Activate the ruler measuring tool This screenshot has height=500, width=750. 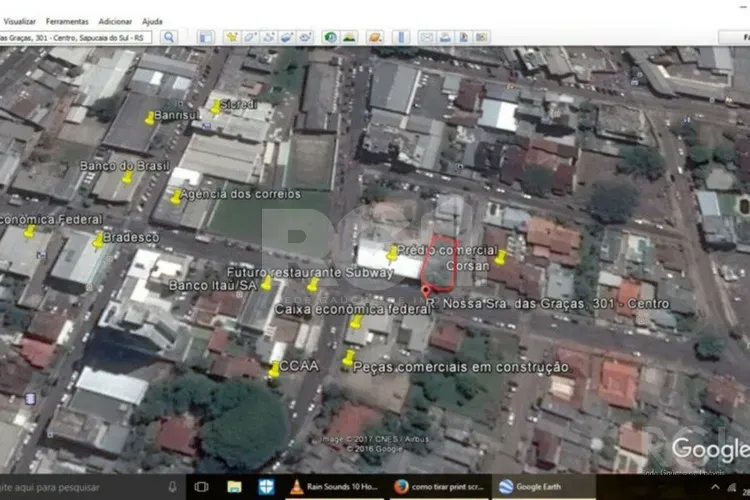pos(393,37)
